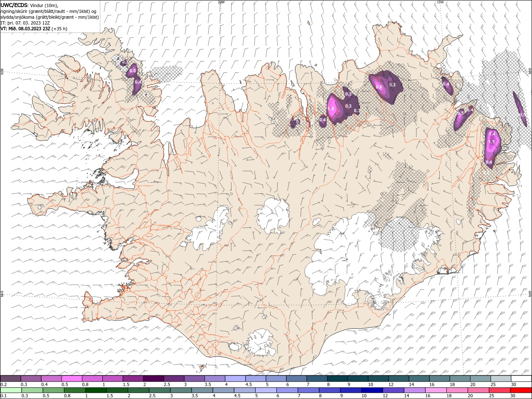Click the top legend swatch labeled 0.5
Image resolution: width=532 pixels, height=399 pixels.
click(71, 378)
